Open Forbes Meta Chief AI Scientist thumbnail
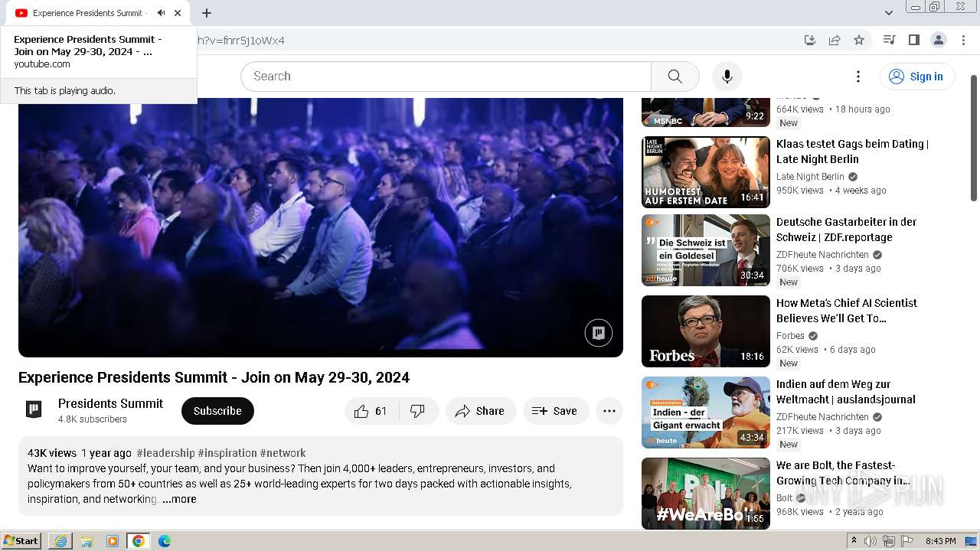 (x=706, y=331)
